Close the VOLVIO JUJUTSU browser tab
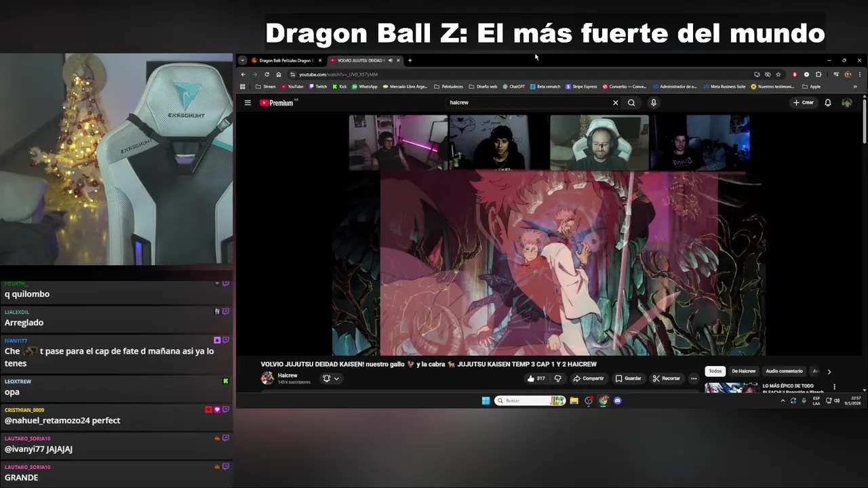The image size is (868, 488). (x=398, y=60)
